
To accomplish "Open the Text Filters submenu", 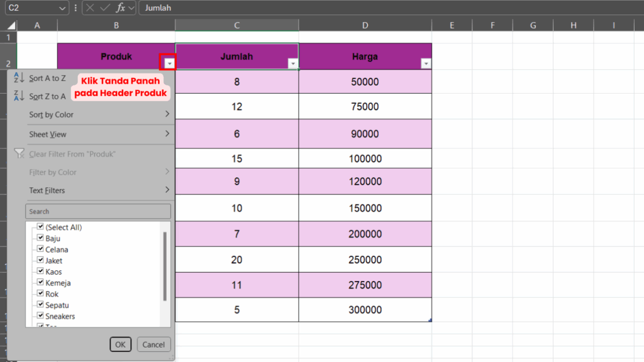I will tap(98, 190).
